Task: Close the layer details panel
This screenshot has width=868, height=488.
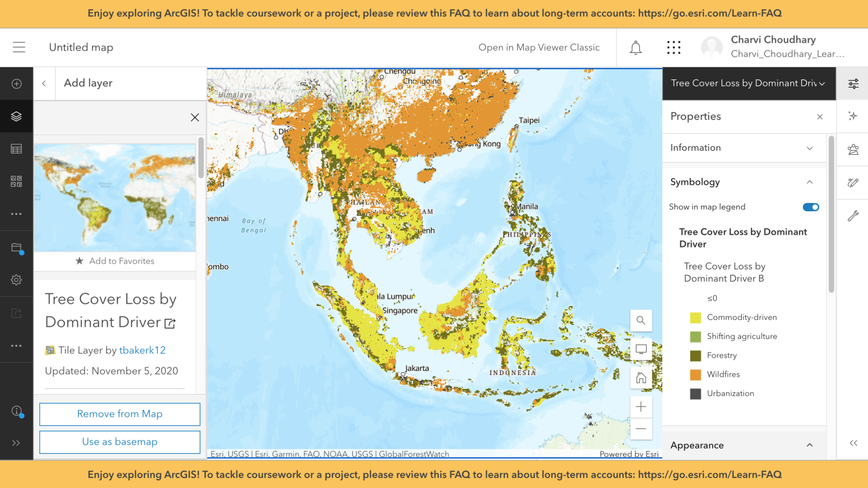Action: click(x=195, y=118)
